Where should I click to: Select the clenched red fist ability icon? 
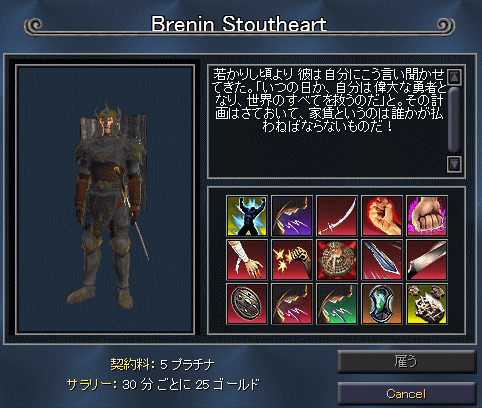point(382,216)
